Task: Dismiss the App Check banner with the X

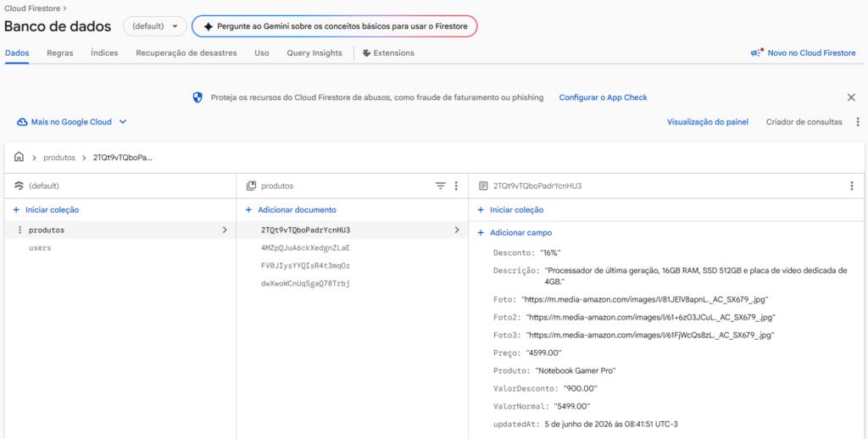Action: [x=851, y=97]
